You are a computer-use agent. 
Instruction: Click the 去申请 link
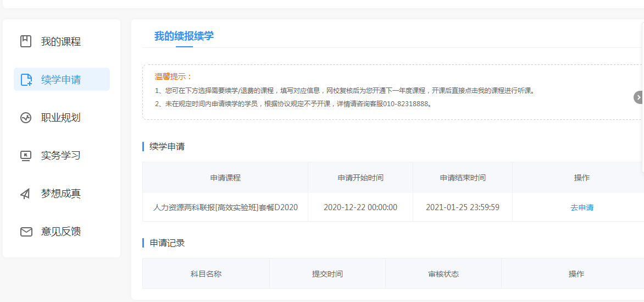point(581,207)
